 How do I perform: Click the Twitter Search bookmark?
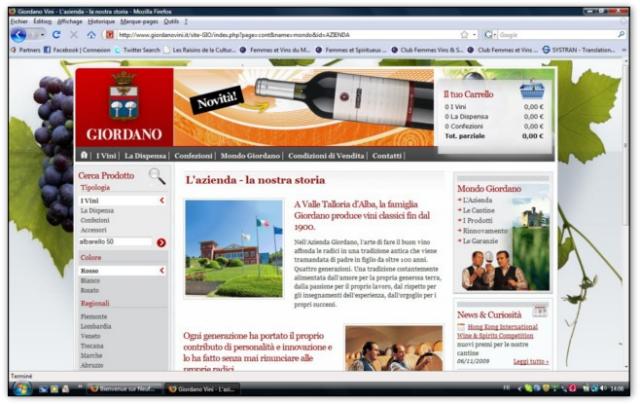tap(137, 50)
